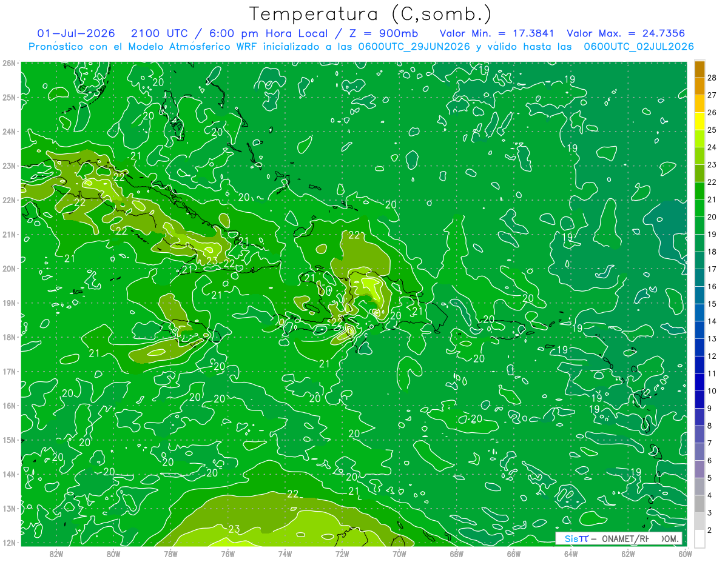Viewport: 728px width, 562px height.
Task: Click the "22N" latitude axis label
Action: point(8,200)
